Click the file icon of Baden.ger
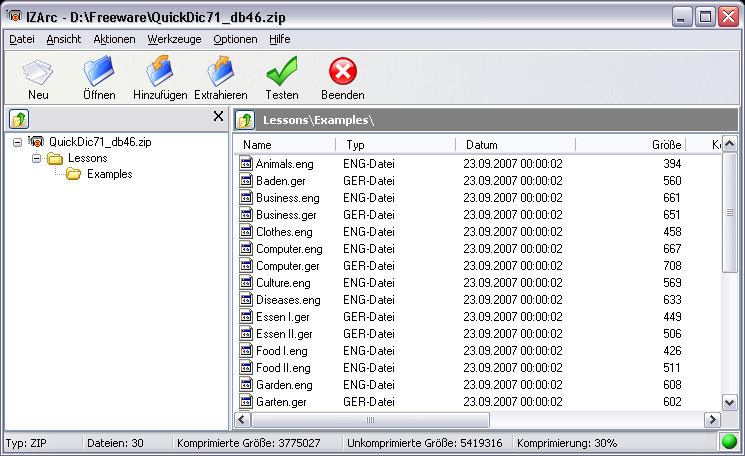The height and width of the screenshot is (456, 745). tap(246, 180)
